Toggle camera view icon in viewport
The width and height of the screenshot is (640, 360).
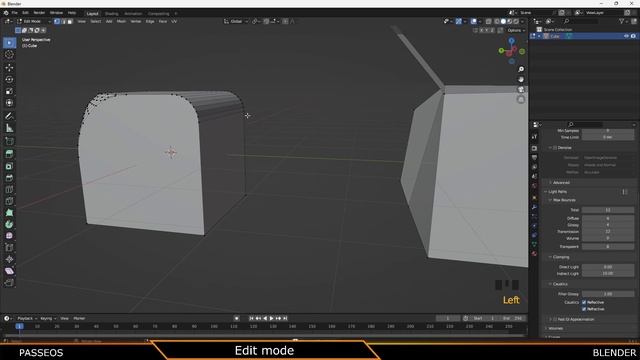click(x=521, y=89)
